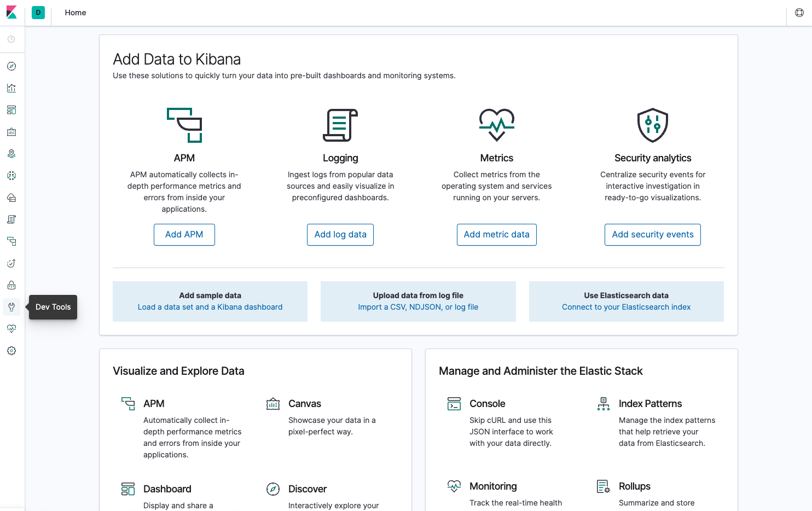Click the 'Security analytics' card title
Screen dimensions: 812x511
tap(653, 158)
